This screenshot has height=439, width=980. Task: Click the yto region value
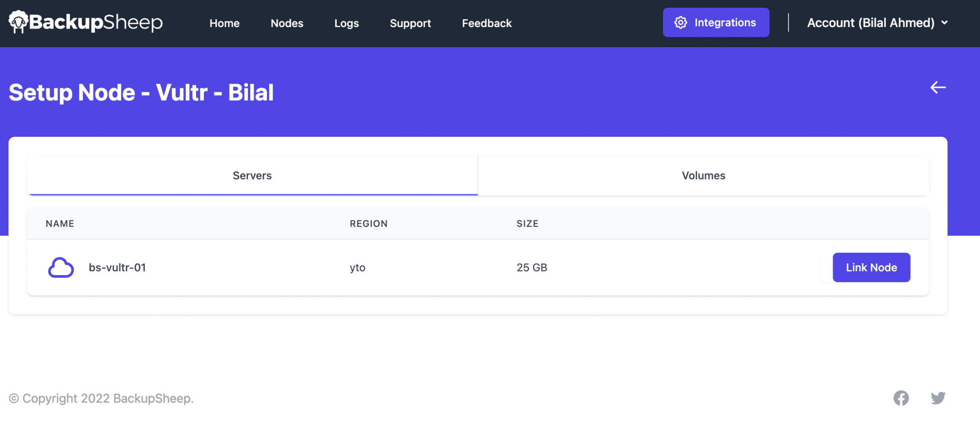point(357,268)
